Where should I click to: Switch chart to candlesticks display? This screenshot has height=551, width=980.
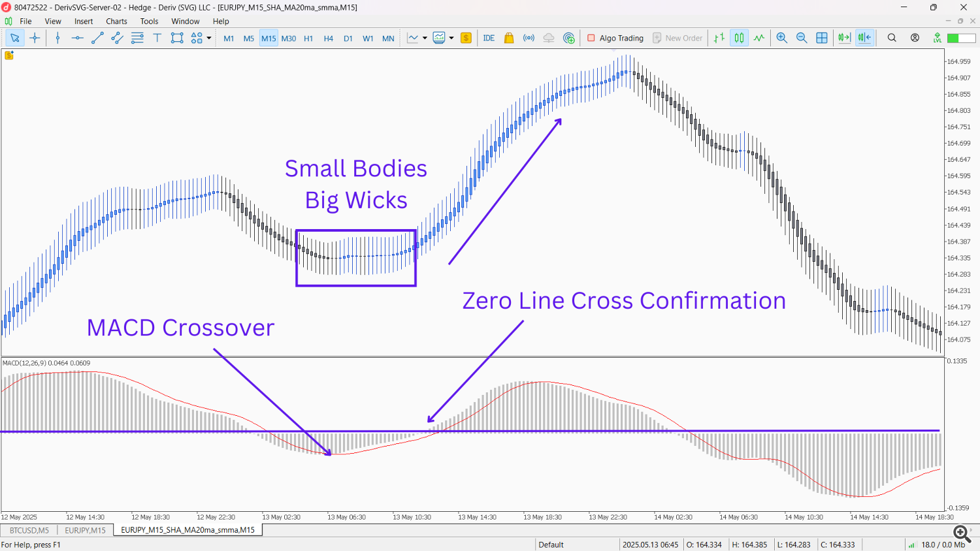click(x=739, y=38)
